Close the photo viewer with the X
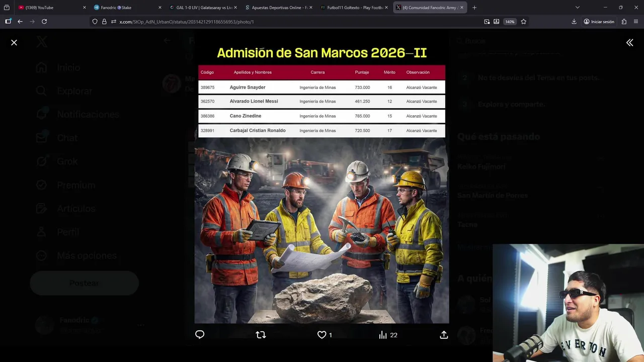Image resolution: width=644 pixels, height=362 pixels. pos(14,43)
